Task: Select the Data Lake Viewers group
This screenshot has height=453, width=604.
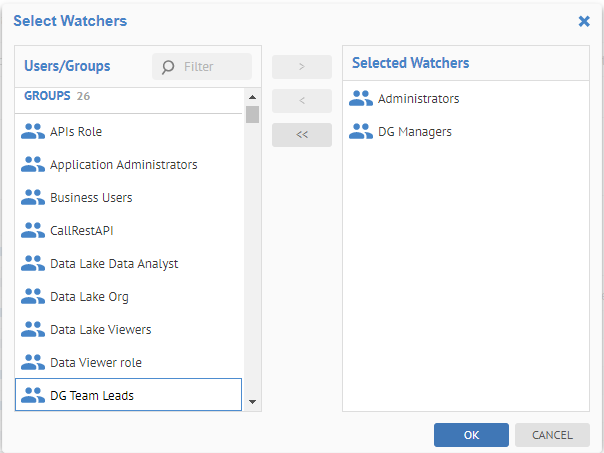Action: pos(101,330)
